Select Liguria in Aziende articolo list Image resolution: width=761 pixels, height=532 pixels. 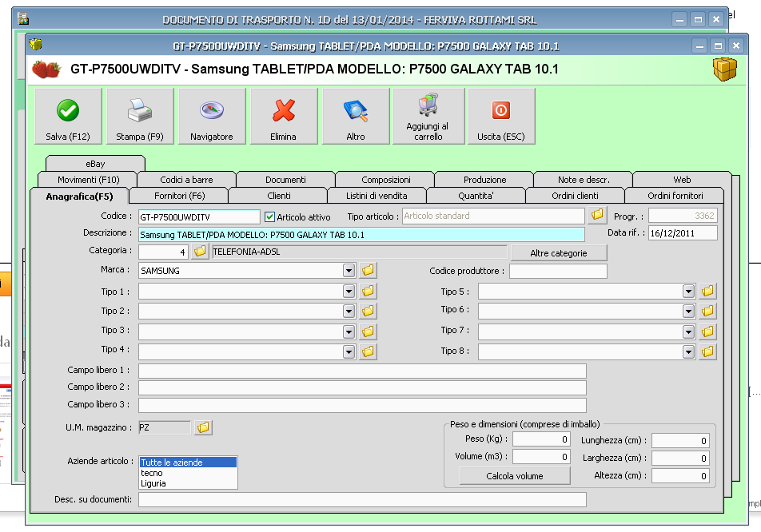tap(153, 483)
